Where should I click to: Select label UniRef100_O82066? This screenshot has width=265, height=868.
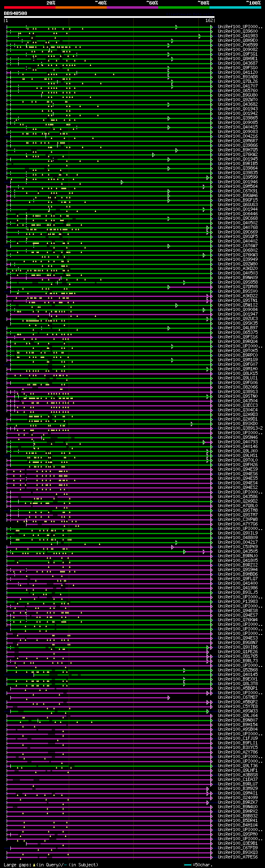238,387
